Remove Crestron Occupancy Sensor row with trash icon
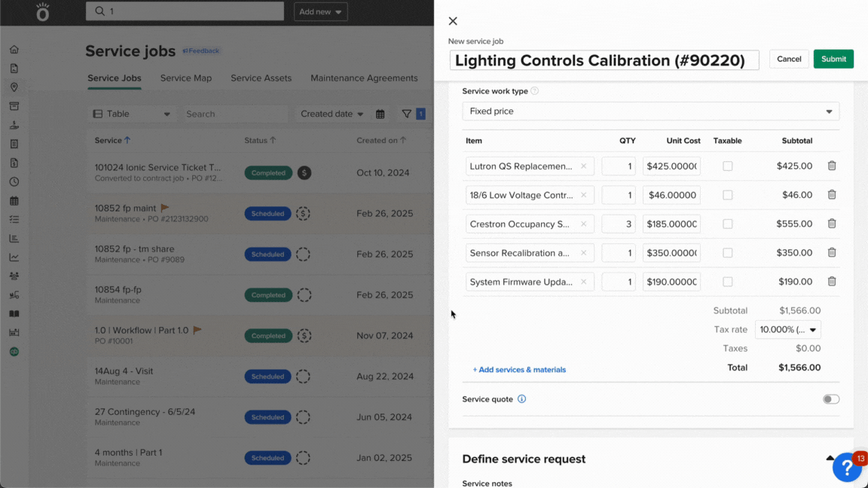The image size is (868, 488). [832, 224]
